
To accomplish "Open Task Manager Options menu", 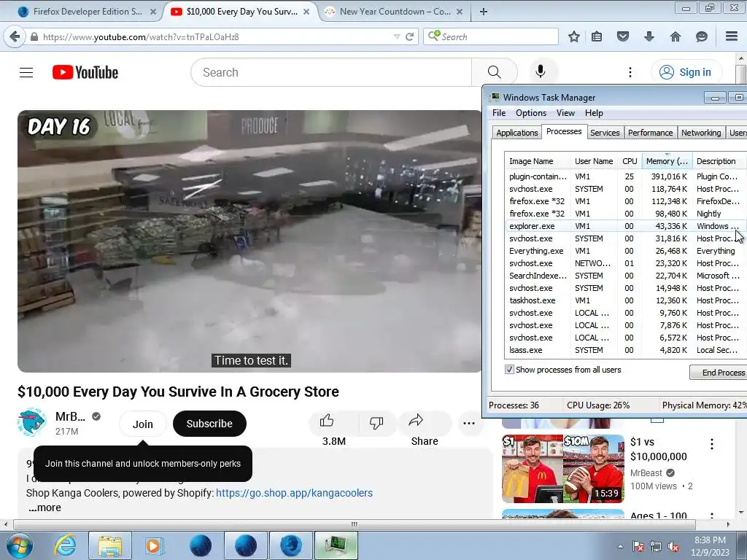I will click(531, 113).
